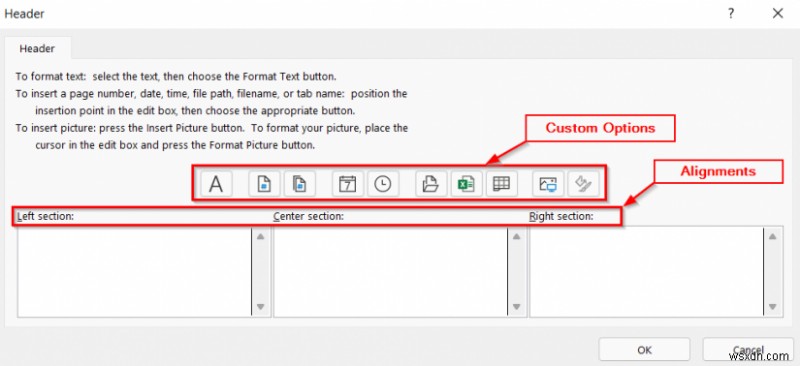The image size is (800, 366).
Task: Insert File Path folder icon
Action: [x=431, y=184]
